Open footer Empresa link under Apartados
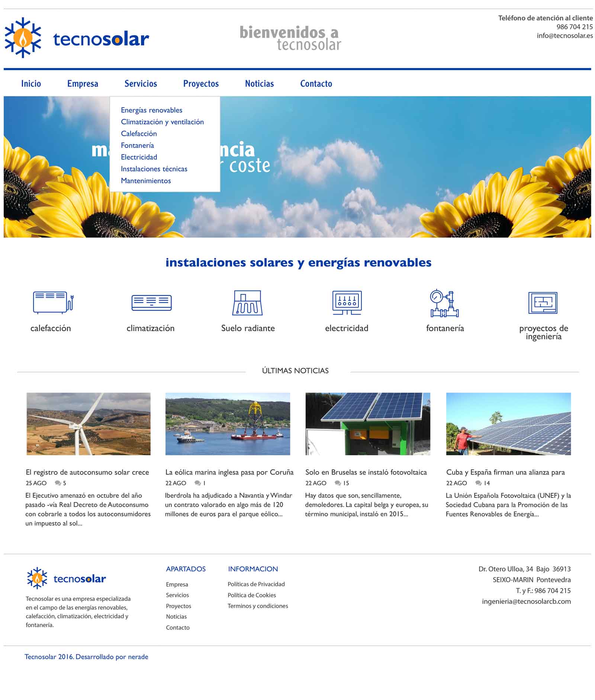This screenshot has height=700, width=595. 177,584
